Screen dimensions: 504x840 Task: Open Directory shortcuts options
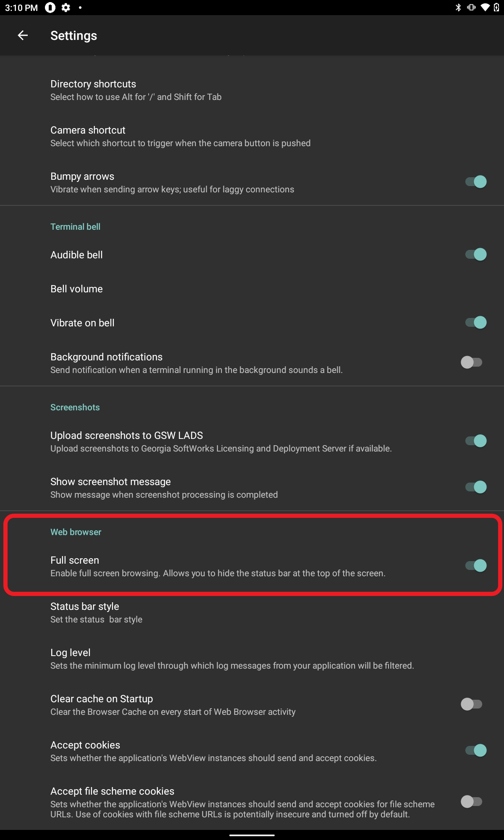tap(136, 90)
